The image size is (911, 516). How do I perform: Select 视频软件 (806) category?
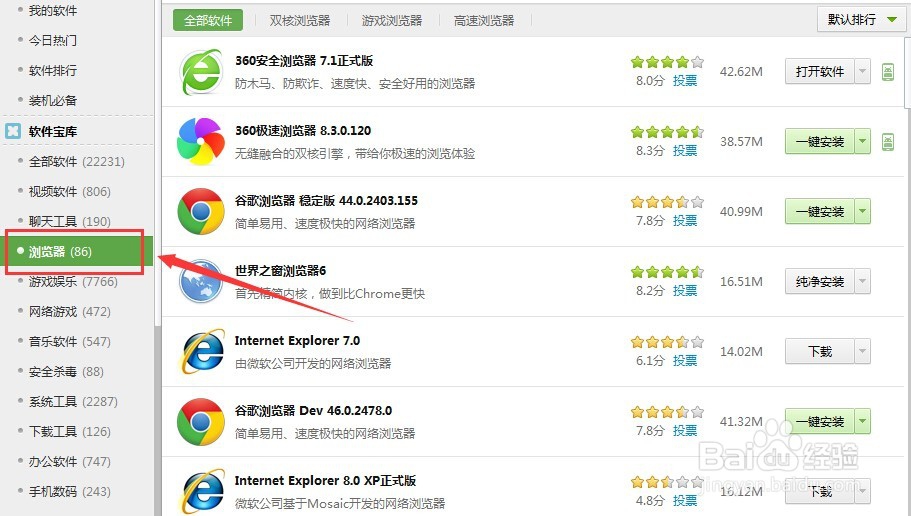pos(70,192)
